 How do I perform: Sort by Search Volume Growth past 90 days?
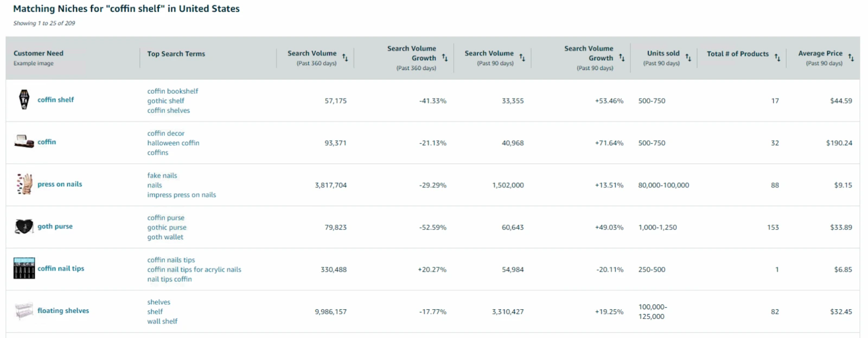[622, 58]
